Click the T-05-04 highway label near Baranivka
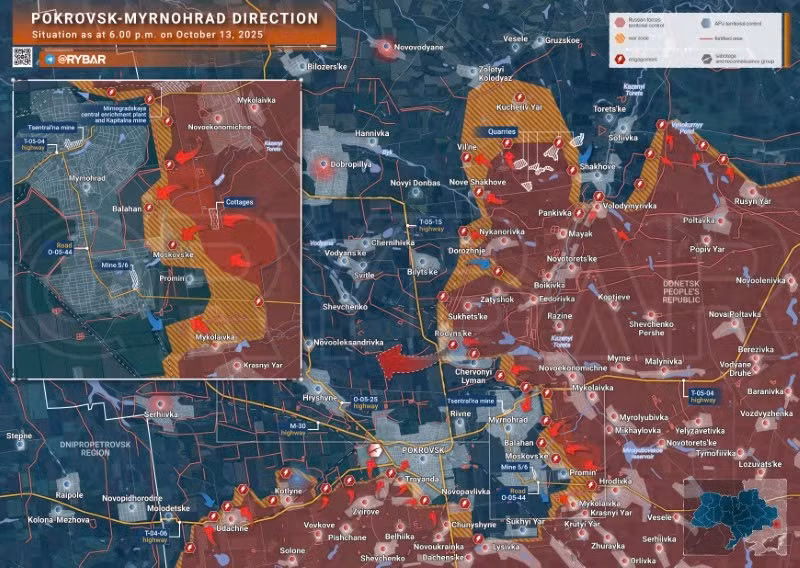800x568 pixels. tap(703, 397)
